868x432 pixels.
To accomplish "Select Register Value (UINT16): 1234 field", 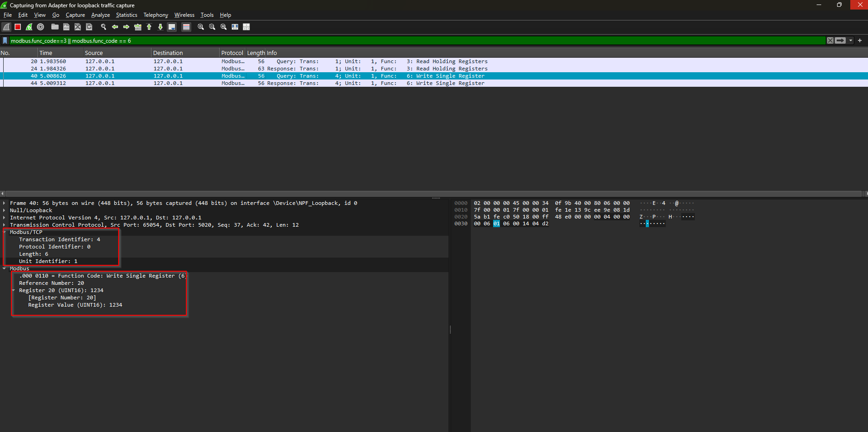I will click(75, 305).
